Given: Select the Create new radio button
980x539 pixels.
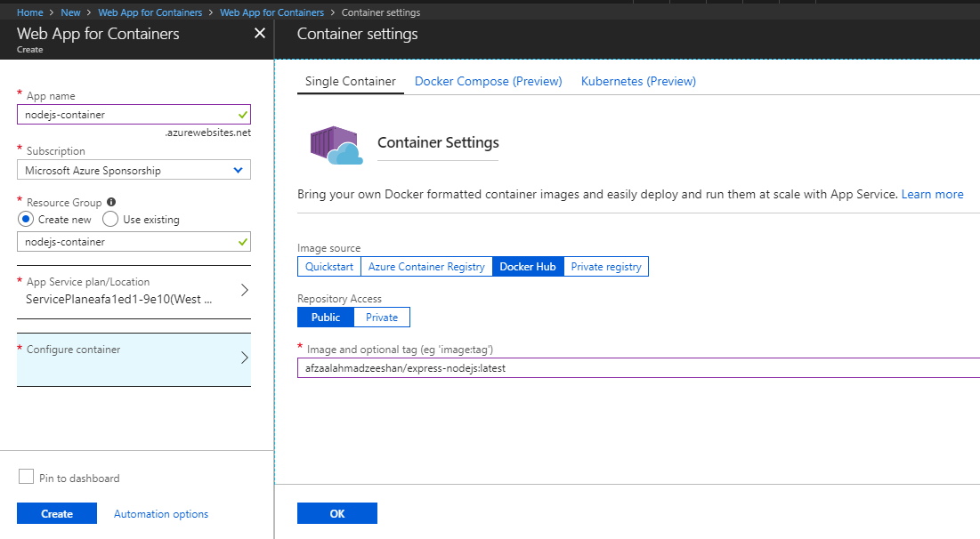Looking at the screenshot, I should [26, 219].
